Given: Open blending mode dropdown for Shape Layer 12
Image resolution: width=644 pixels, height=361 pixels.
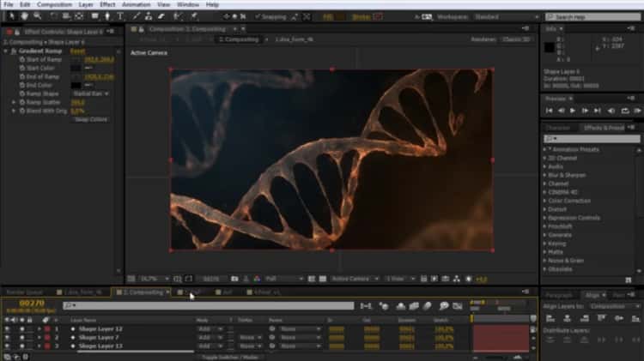Looking at the screenshot, I should coord(210,329).
